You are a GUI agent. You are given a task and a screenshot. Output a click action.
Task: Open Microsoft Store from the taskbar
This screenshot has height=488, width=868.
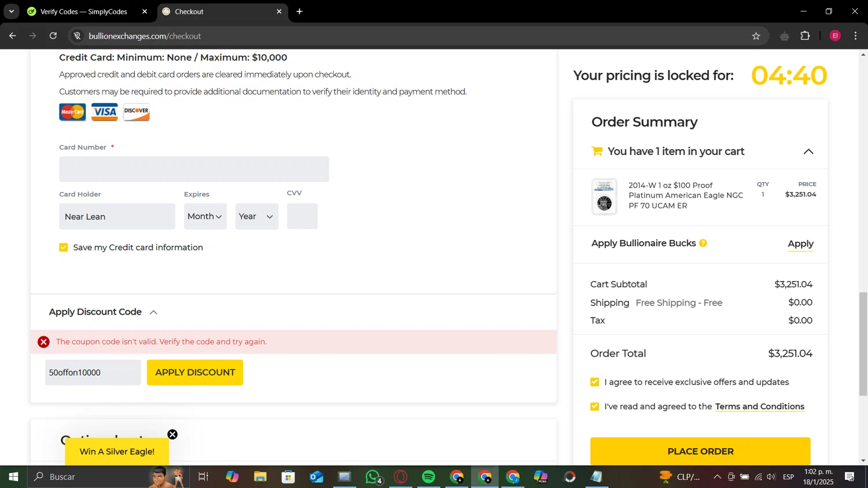coord(288,477)
